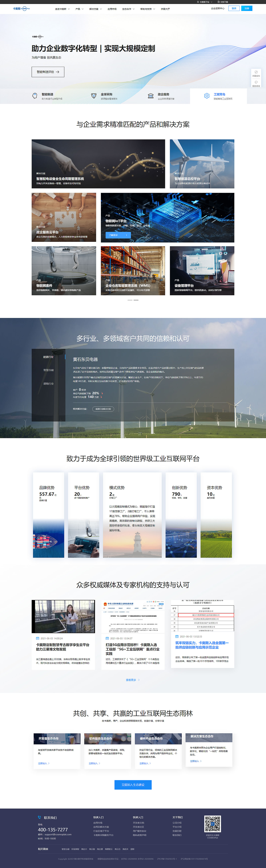Image resolution: width=266 pixels, height=868 pixels.
Task: Expand the 解决方案 navigation dropdown
Action: (x=95, y=9)
